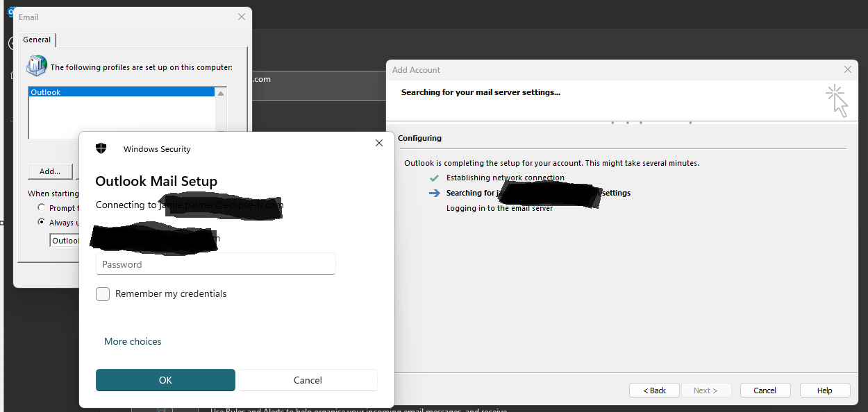The image size is (868, 412).
Task: Close the Windows Security dialog
Action: (x=379, y=143)
